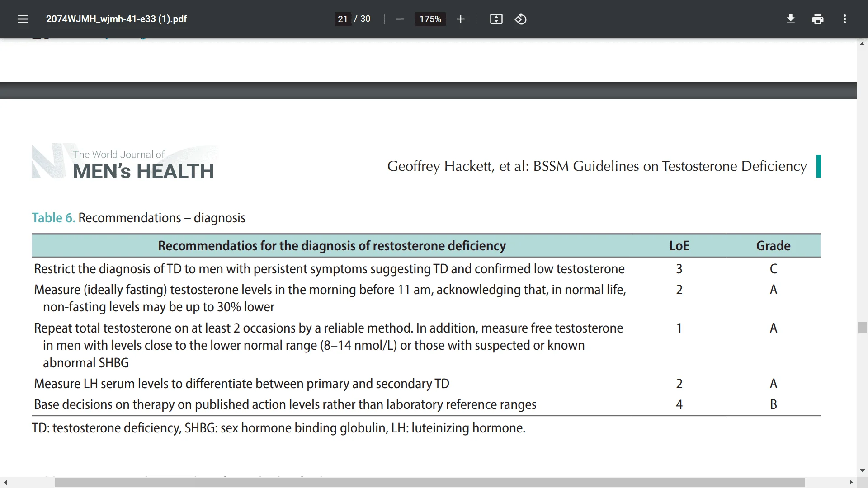Click LoE value "1" for repeat testosterone row
Screen dimensions: 868x488
(679, 328)
